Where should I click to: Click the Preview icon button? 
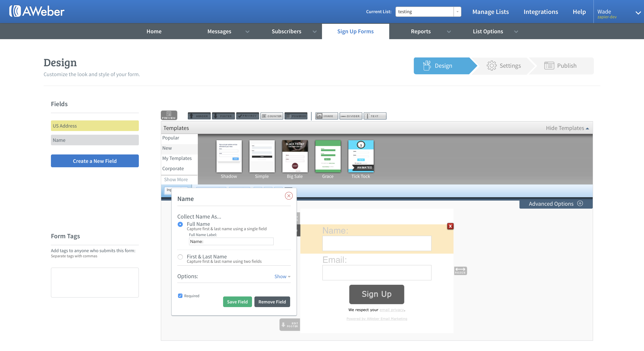tap(169, 115)
